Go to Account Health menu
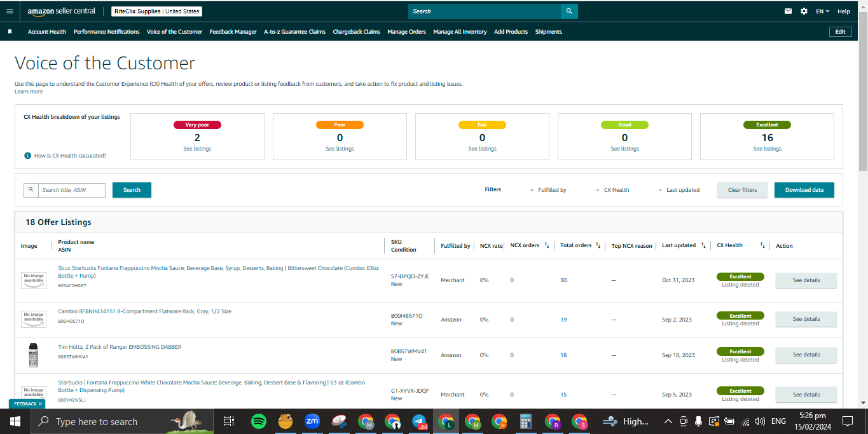Image resolution: width=868 pixels, height=434 pixels. point(47,32)
